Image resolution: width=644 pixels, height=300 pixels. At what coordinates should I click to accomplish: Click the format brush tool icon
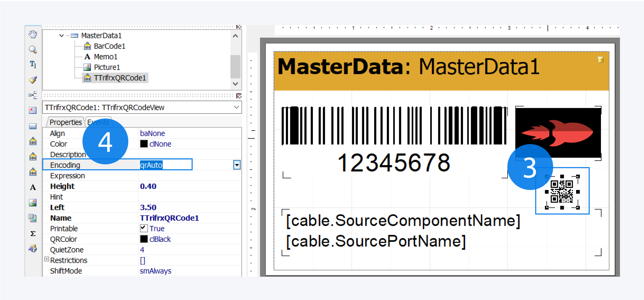pos(33,80)
